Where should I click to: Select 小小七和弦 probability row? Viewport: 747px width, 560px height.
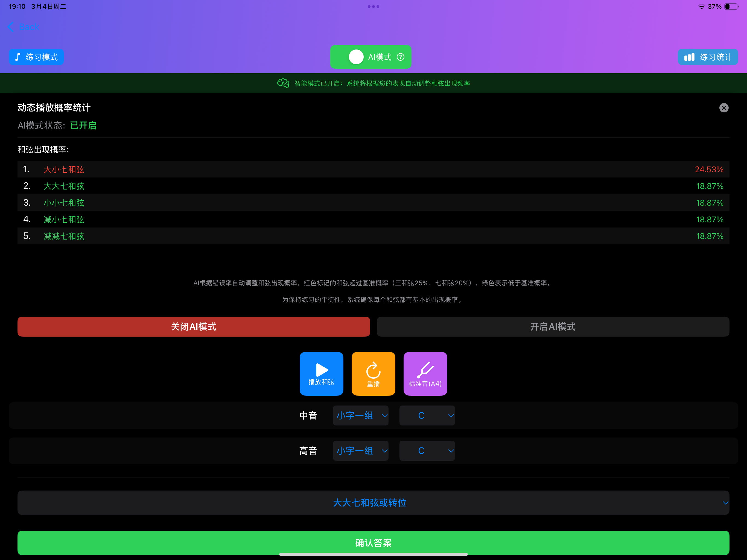pos(373,203)
